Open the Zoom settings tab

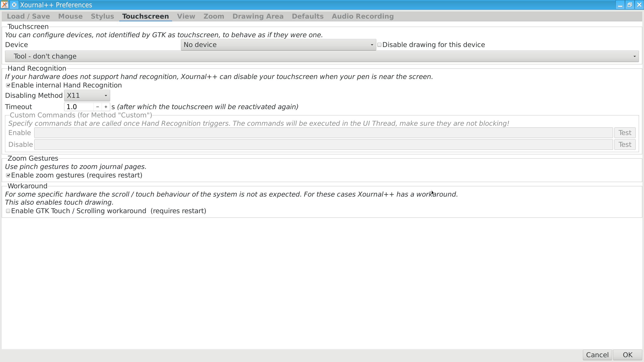213,16
